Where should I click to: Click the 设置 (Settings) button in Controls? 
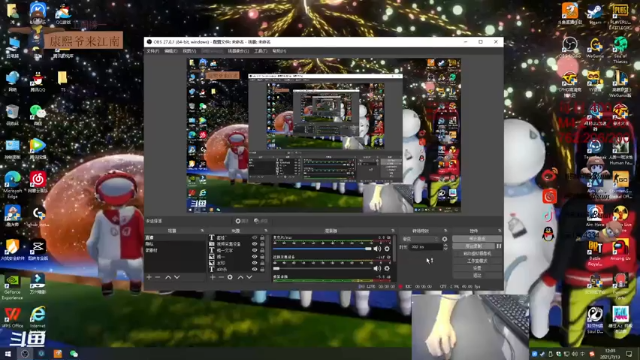coord(477,268)
